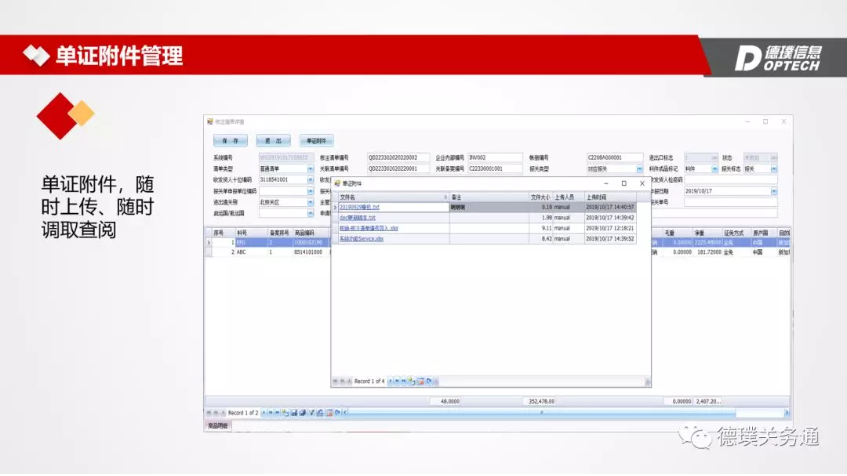Screen dimensions: 847x476
Task: Expand the 清单类型 dropdown
Action: point(311,169)
